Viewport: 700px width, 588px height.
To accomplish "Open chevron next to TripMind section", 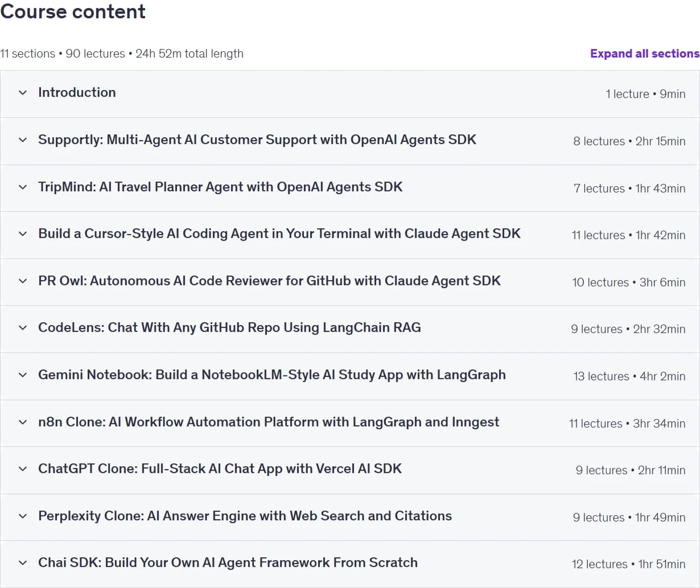I will pos(23,187).
